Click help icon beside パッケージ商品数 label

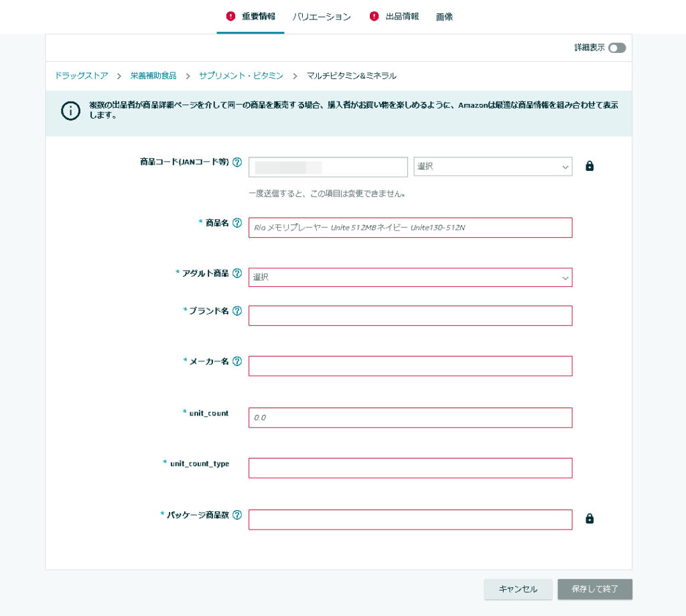coord(236,515)
